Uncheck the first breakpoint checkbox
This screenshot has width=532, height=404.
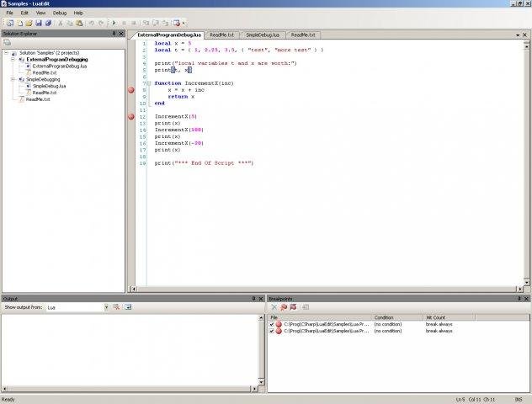271,324
